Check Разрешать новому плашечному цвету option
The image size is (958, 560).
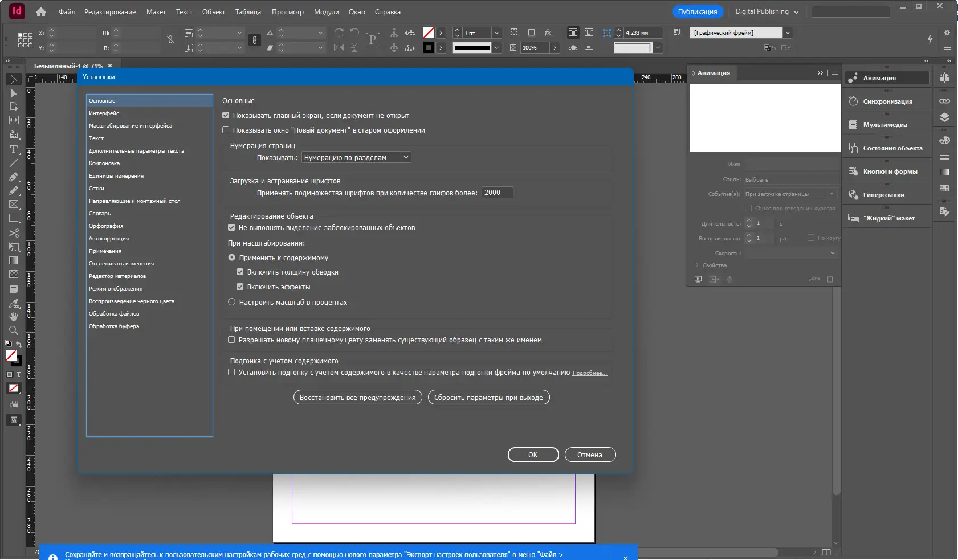tap(231, 340)
